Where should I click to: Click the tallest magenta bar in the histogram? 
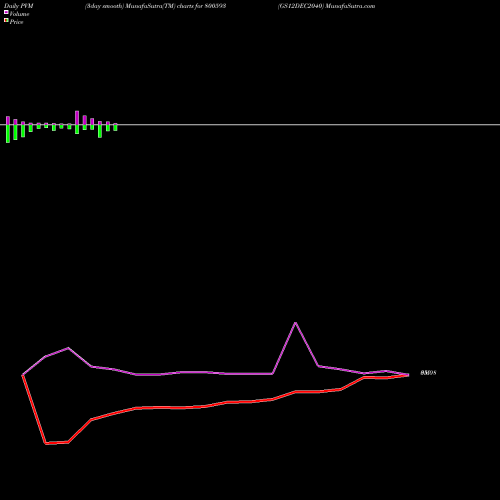pyautogui.click(x=77, y=118)
